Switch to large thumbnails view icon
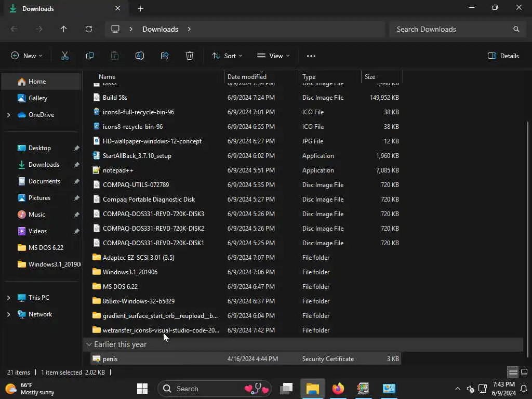Screen dimensions: 532x399 tap(524, 372)
